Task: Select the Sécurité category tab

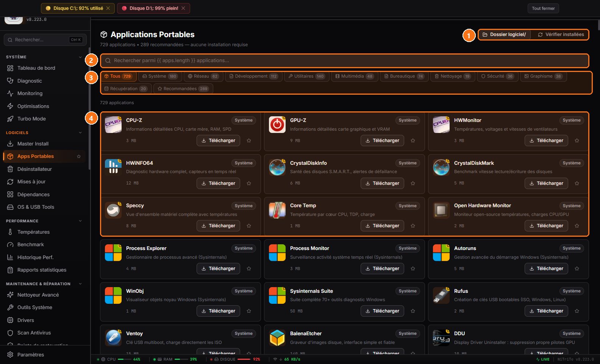Action: point(497,76)
